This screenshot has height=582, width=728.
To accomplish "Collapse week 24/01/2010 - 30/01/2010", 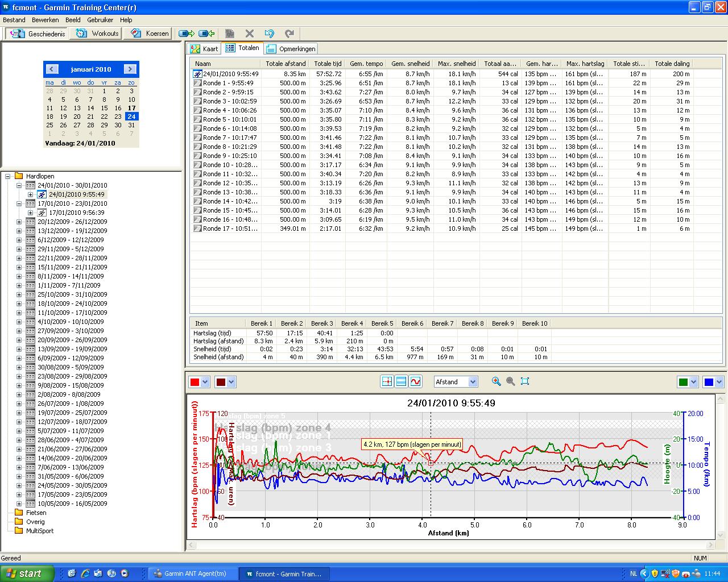I will [x=19, y=185].
